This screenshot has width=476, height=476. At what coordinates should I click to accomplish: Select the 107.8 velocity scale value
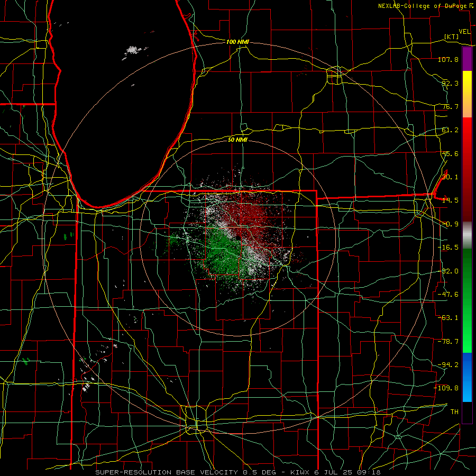448,59
